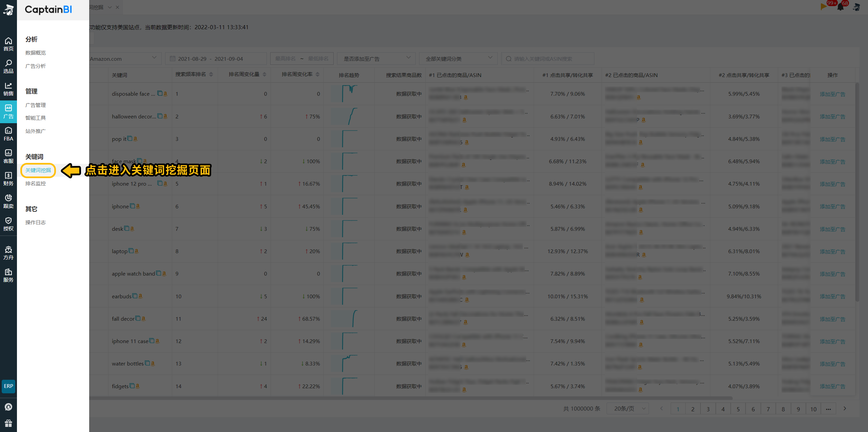Click the copy icon next to 'fidgets'
Image resolution: width=868 pixels, height=432 pixels.
coord(132,386)
